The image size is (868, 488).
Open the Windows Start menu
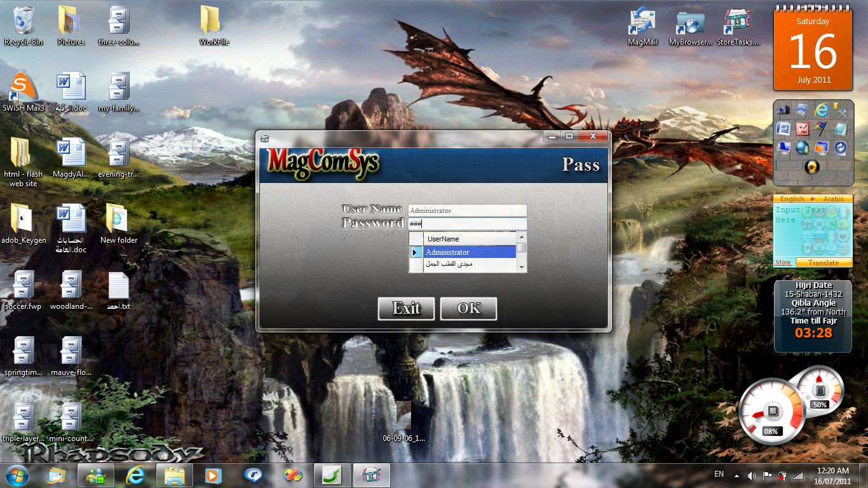coord(17,475)
